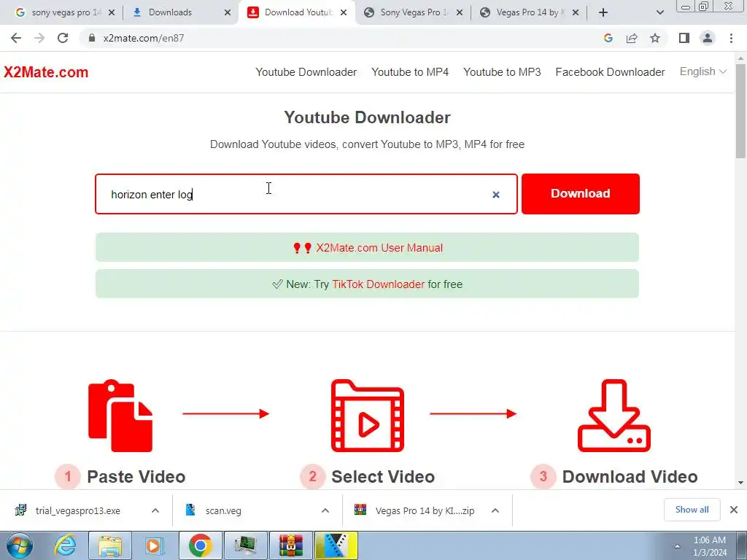747x560 pixels.
Task: Click the X2Mate.com logo
Action: click(46, 72)
